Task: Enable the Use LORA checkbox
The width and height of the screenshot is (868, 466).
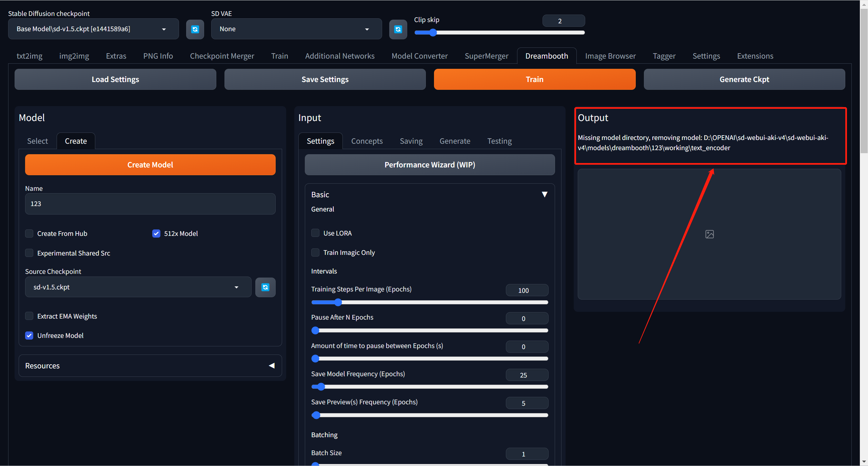Action: point(315,233)
